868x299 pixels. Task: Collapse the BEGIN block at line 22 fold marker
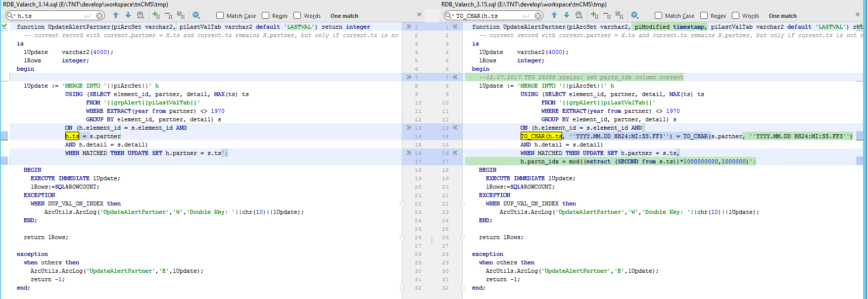coord(402,203)
